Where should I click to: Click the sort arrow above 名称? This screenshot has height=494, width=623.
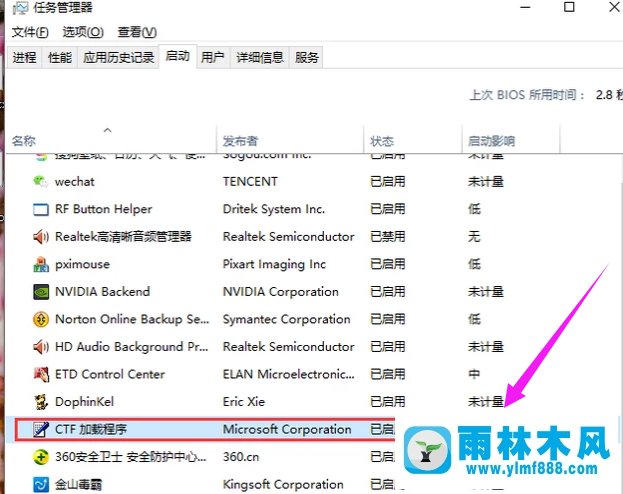pos(107,130)
